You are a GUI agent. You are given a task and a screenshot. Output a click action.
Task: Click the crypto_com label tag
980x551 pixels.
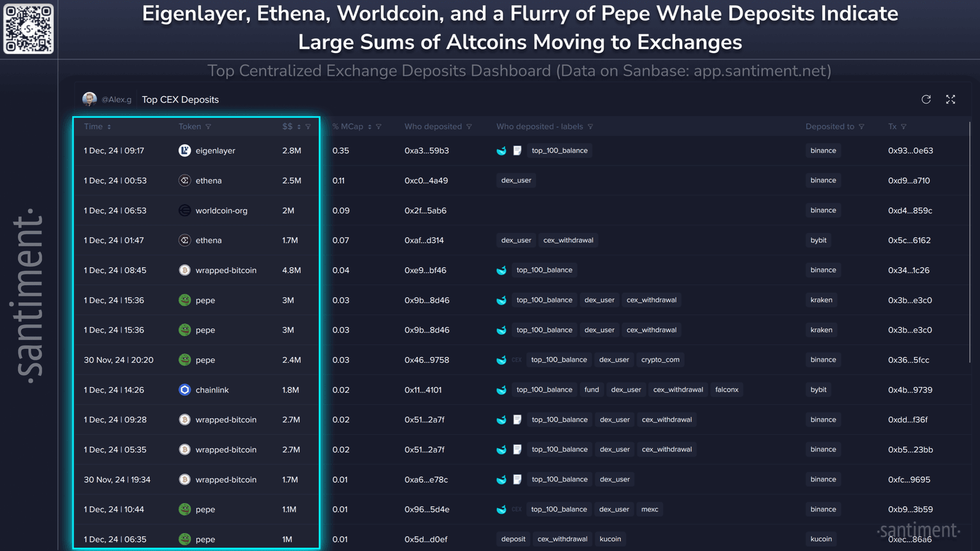click(660, 360)
